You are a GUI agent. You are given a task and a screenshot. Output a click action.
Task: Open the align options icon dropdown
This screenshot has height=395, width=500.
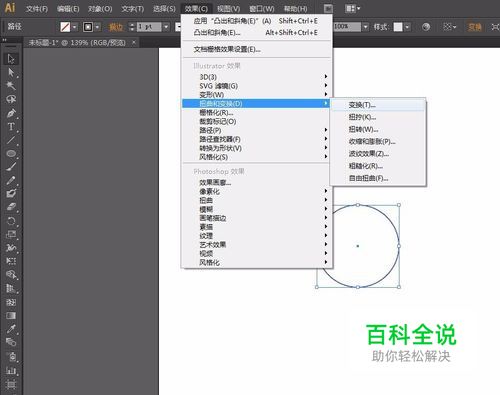[x=450, y=27]
